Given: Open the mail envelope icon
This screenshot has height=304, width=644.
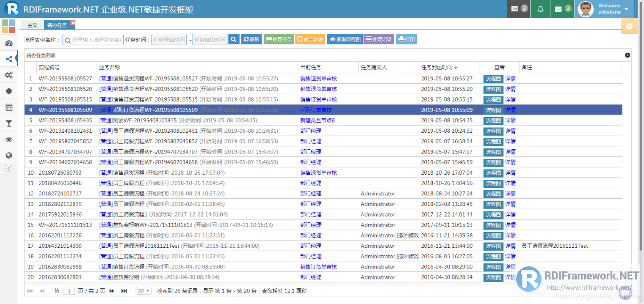Looking at the screenshot, I should (563, 9).
